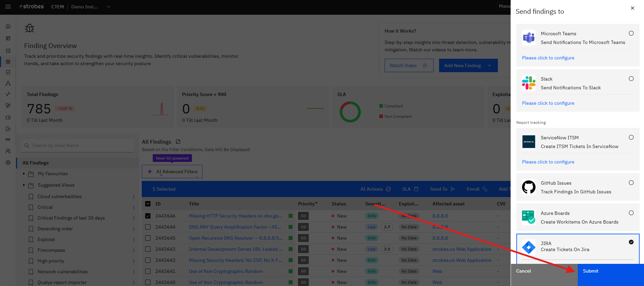644x286 pixels.
Task: Select the Azure Boards radio button
Action: pos(631,213)
